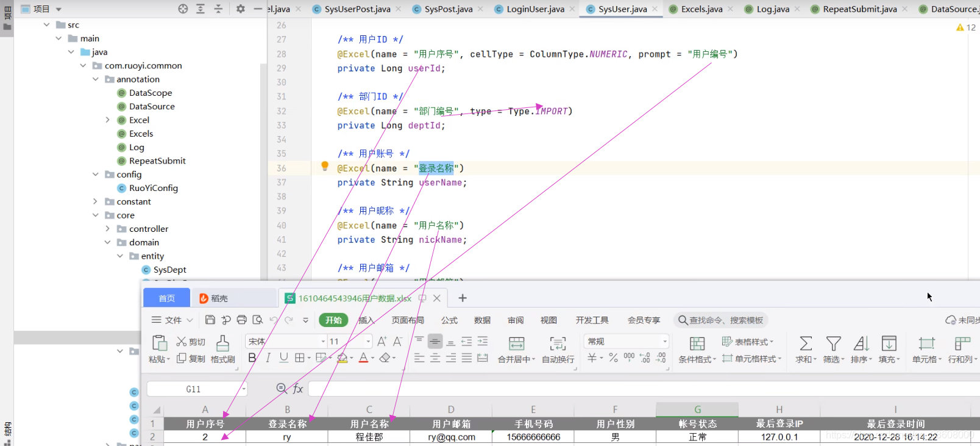Toggle center horizontal alignment button
Image resolution: width=980 pixels, height=446 pixels.
435,358
